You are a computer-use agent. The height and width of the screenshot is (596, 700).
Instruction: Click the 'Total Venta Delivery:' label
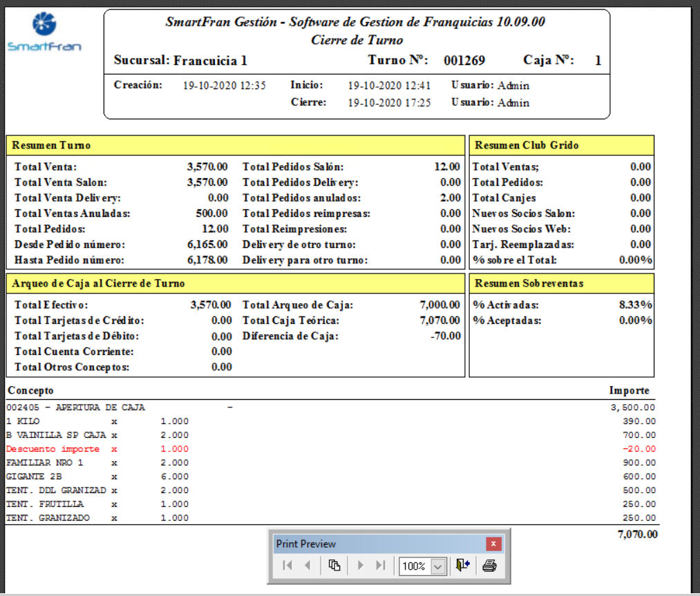[68, 198]
